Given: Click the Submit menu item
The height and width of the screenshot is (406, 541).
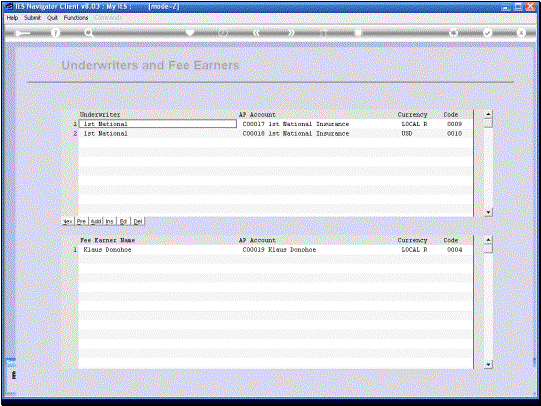Looking at the screenshot, I should click(x=32, y=18).
